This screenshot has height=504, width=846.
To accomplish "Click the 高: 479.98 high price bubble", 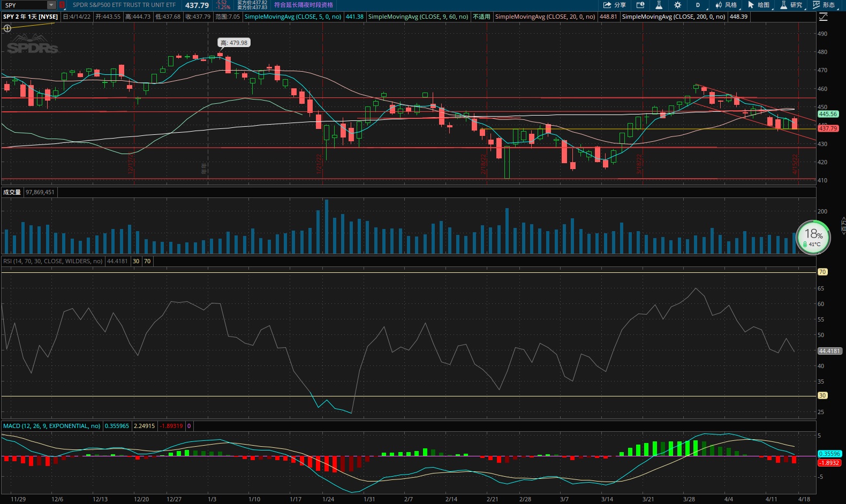I will pyautogui.click(x=235, y=43).
